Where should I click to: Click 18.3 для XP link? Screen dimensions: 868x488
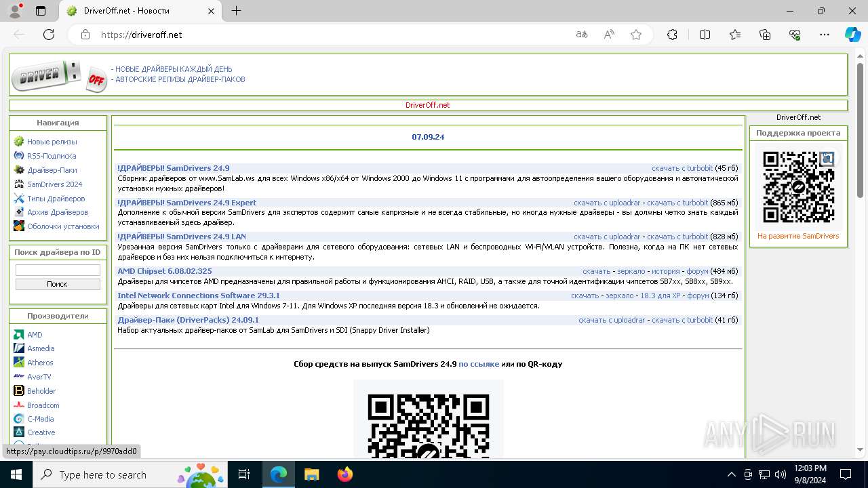pyautogui.click(x=660, y=296)
